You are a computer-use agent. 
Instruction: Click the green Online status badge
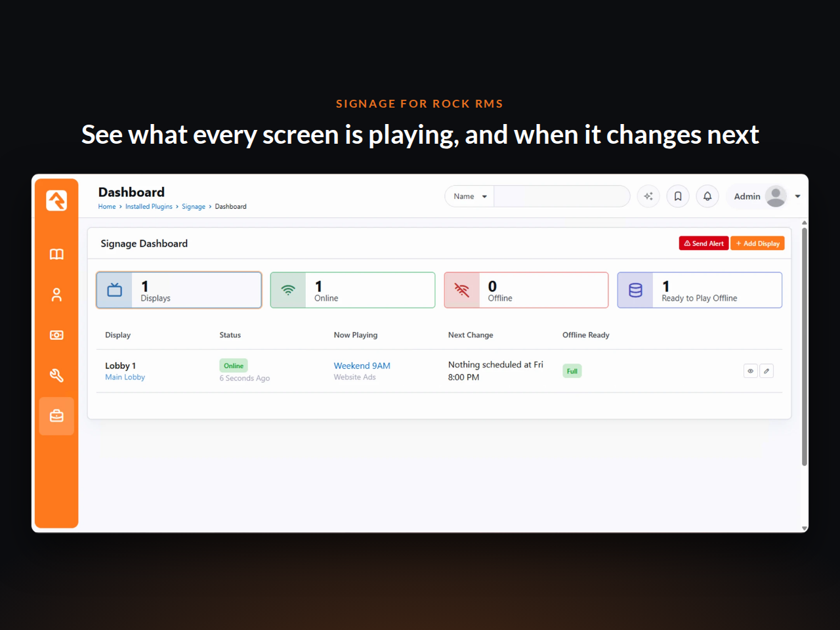(x=234, y=366)
